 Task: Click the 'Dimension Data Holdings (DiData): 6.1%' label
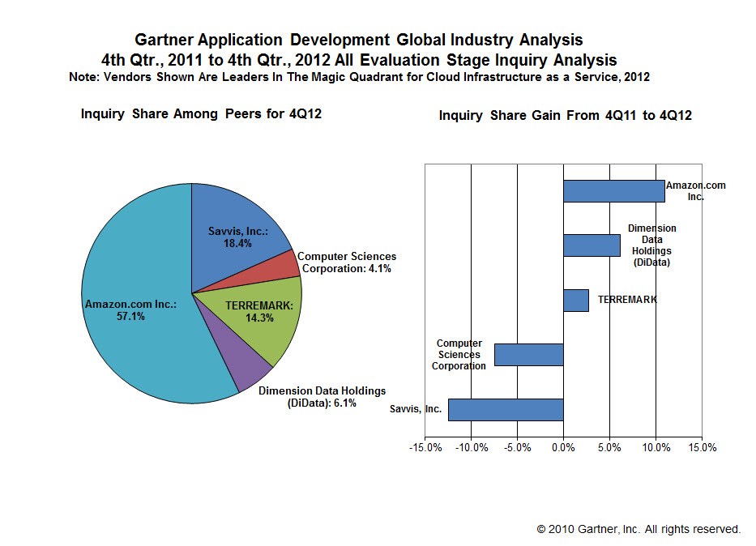[322, 397]
